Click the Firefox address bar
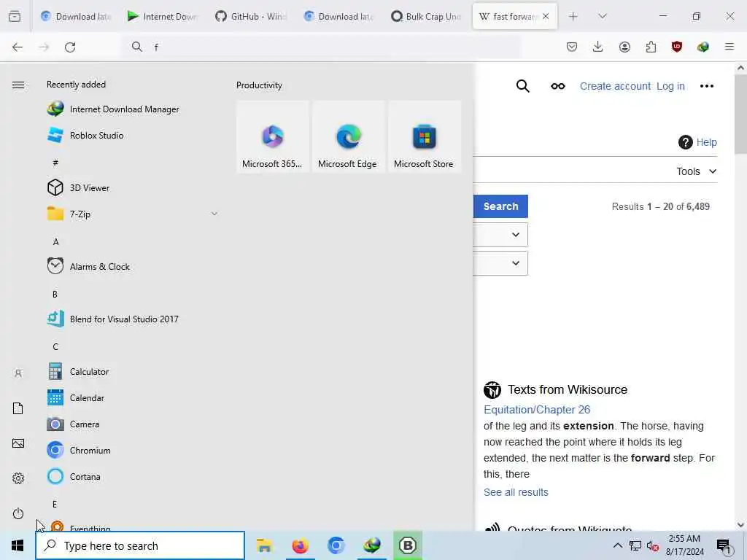This screenshot has width=747, height=560. tap(322, 47)
